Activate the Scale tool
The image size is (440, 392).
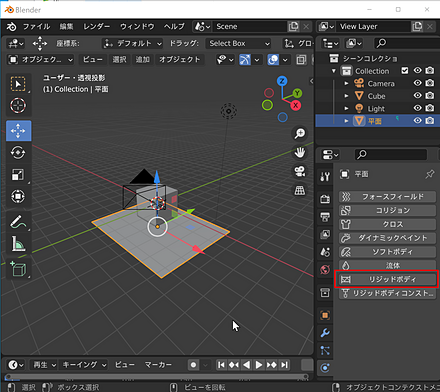[x=18, y=174]
